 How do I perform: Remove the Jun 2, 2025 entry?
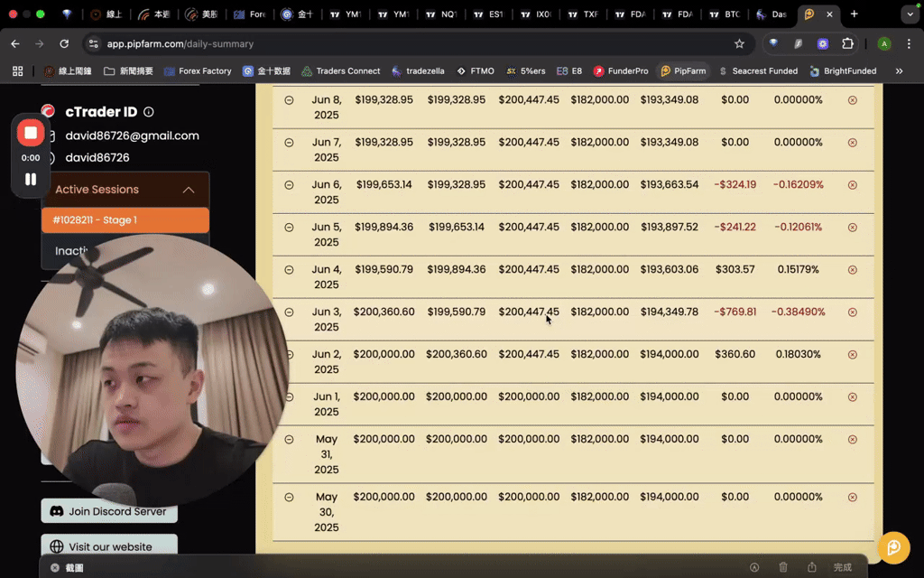pos(852,355)
